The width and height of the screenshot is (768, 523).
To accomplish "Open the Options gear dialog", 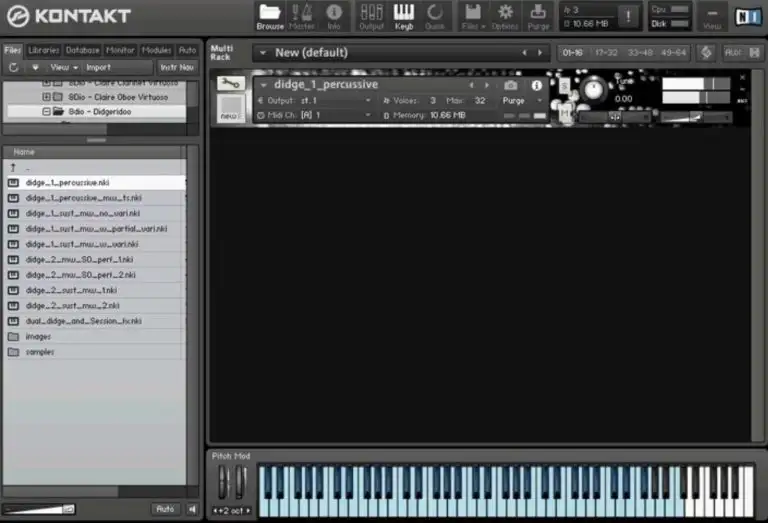I will (505, 16).
